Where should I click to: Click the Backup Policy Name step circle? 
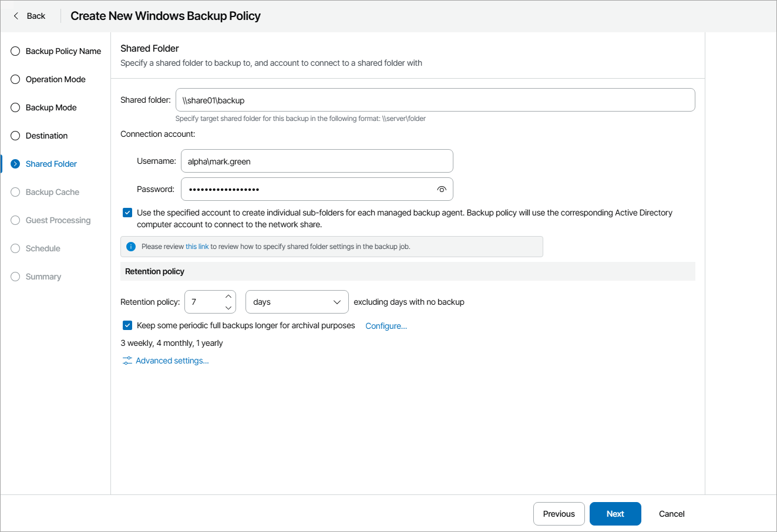click(x=15, y=51)
